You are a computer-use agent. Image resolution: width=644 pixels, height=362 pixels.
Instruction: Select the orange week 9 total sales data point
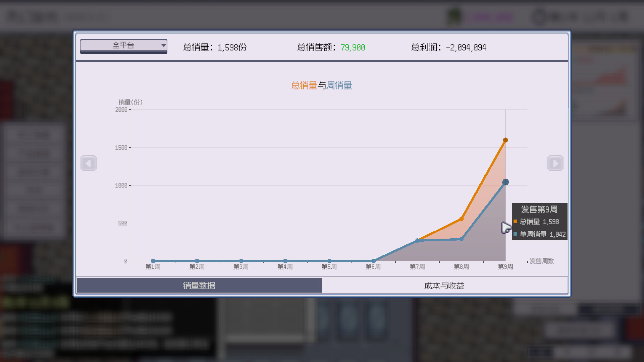pos(505,140)
